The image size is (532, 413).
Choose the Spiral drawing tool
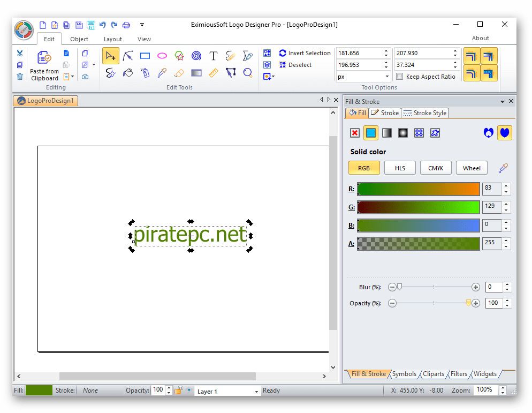pos(196,56)
